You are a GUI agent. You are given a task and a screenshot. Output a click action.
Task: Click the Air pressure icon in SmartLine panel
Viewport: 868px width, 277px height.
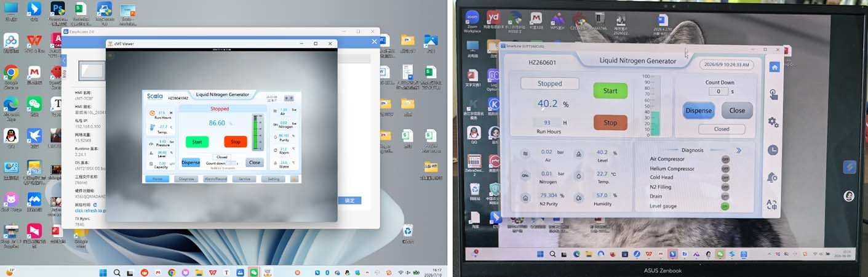click(x=525, y=153)
